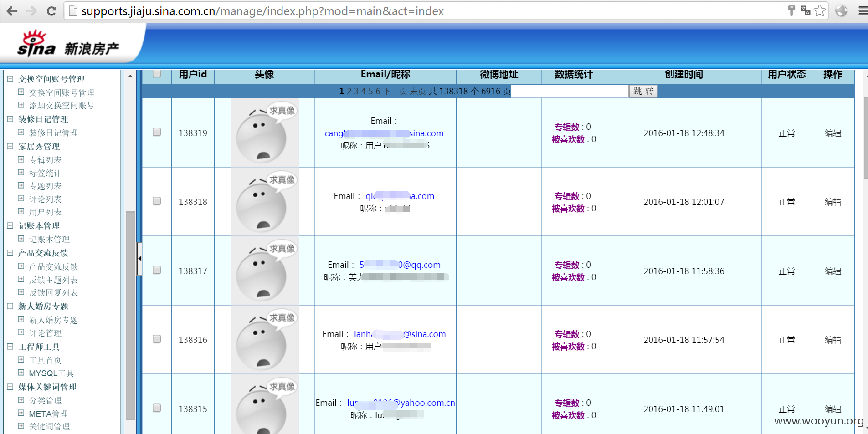868x434 pixels.
Task: Open the globe extension icon
Action: pos(841,10)
